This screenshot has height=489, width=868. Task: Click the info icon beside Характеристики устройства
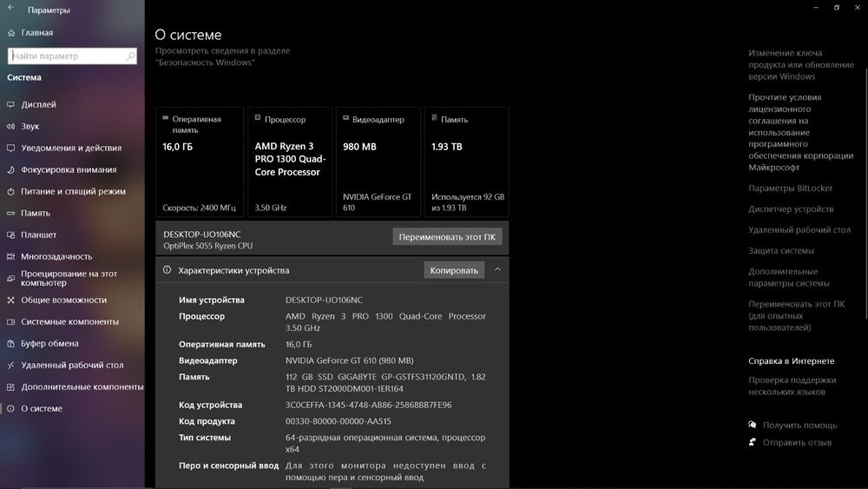point(167,270)
